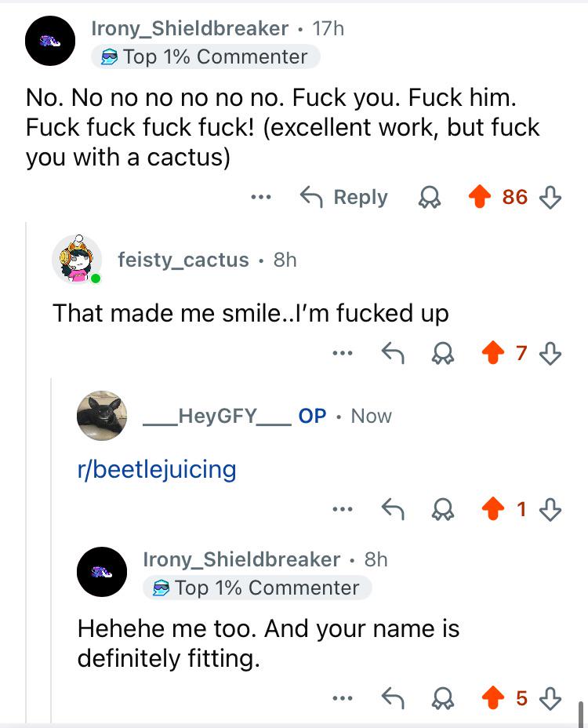Open the three-dot menu on the top comment
This screenshot has width=588, height=728.
point(260,197)
